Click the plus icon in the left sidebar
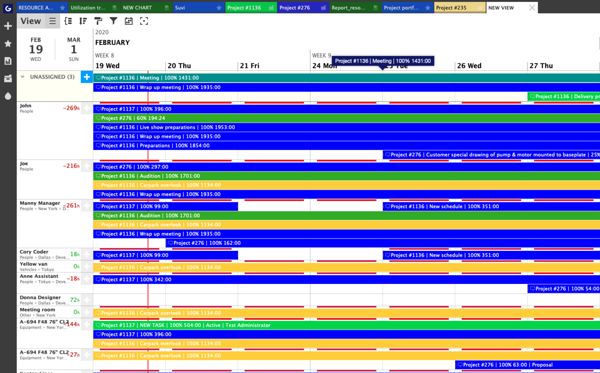600x373 pixels. tap(8, 26)
